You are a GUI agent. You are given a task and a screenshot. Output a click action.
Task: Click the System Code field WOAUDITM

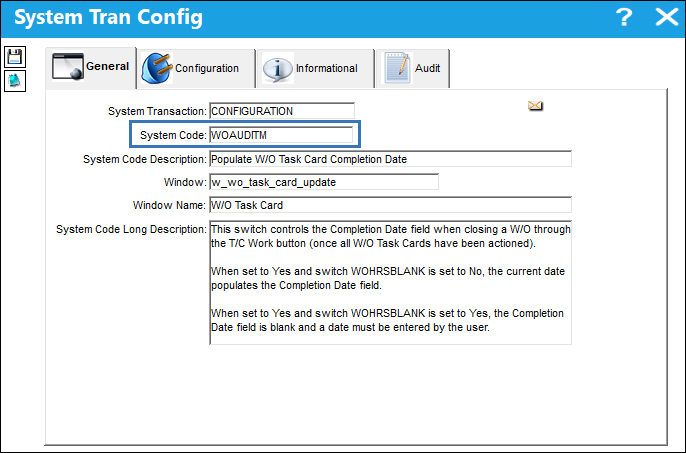coord(281,135)
